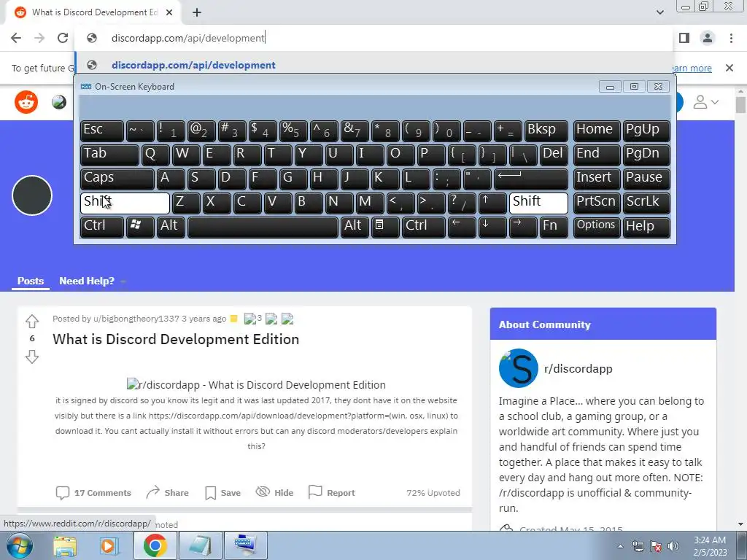Image resolution: width=747 pixels, height=560 pixels.
Task: Report the post
Action: [x=332, y=493]
